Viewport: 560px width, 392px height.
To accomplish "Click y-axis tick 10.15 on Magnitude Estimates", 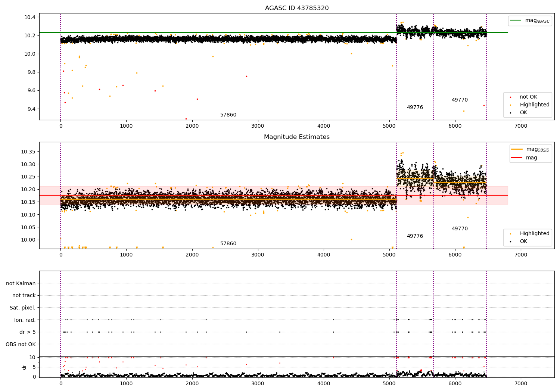I will tap(28, 202).
